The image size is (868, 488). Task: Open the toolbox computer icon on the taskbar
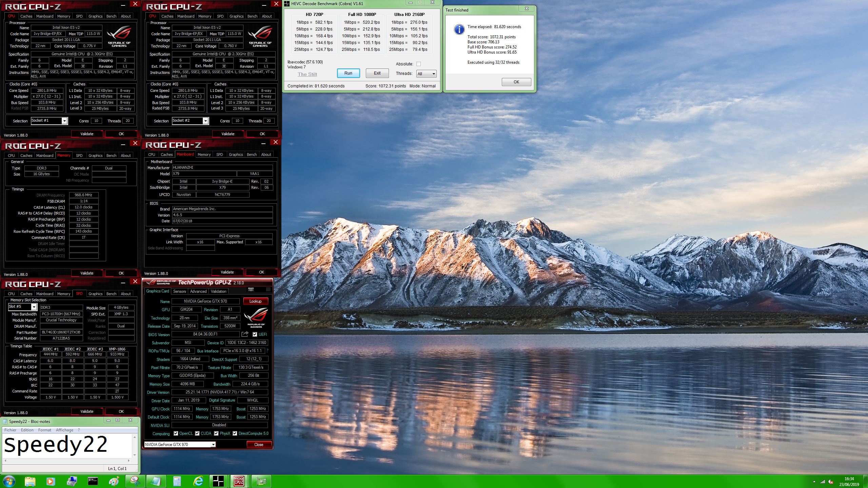click(x=72, y=481)
